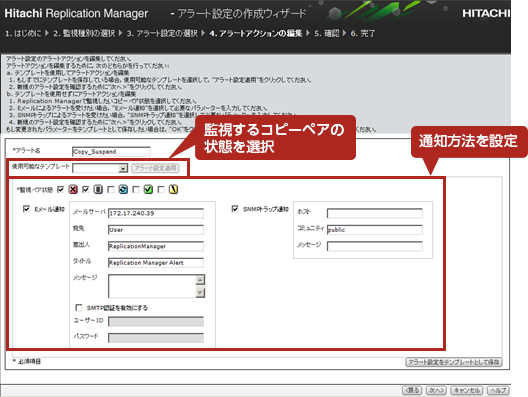The image size is (528, 397).
Task: Toggle the SNMPトラップ通知 checkbox
Action: [235, 209]
